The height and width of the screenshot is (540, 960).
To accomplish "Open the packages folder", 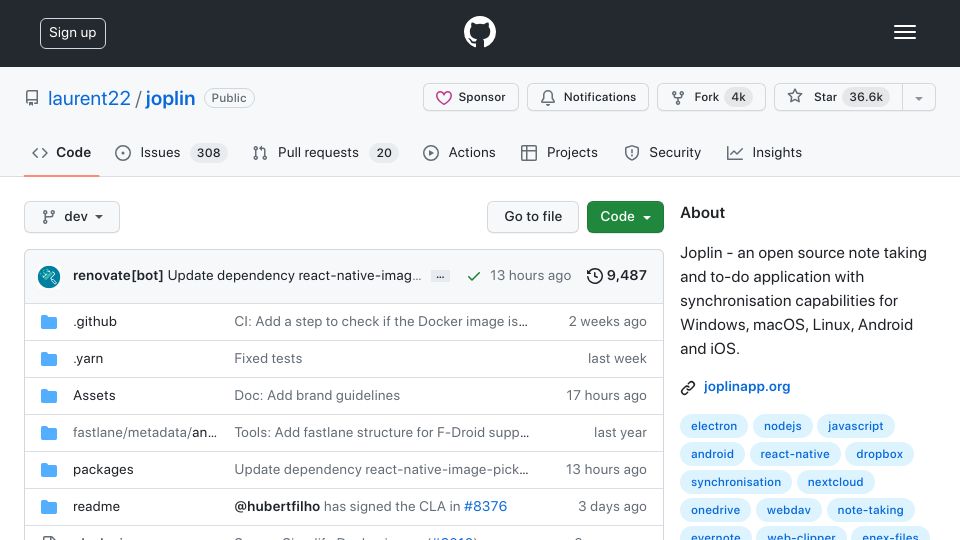I will click(x=103, y=470).
